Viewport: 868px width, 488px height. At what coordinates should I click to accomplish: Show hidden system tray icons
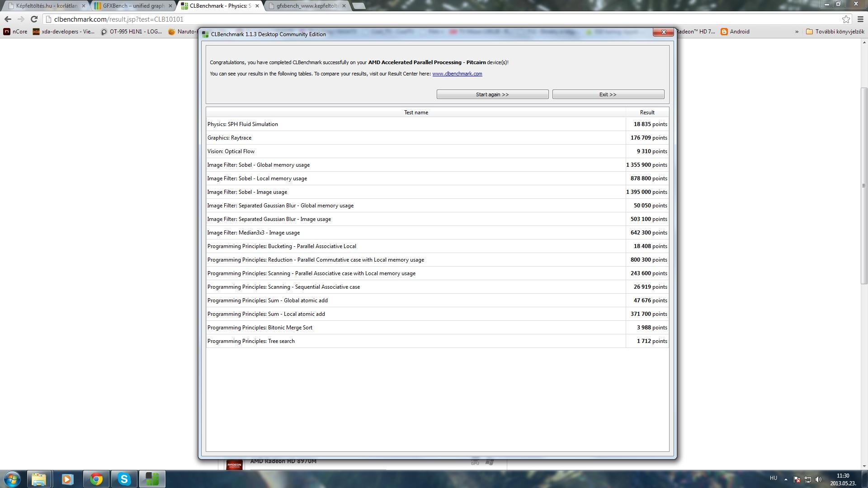pyautogui.click(x=786, y=479)
